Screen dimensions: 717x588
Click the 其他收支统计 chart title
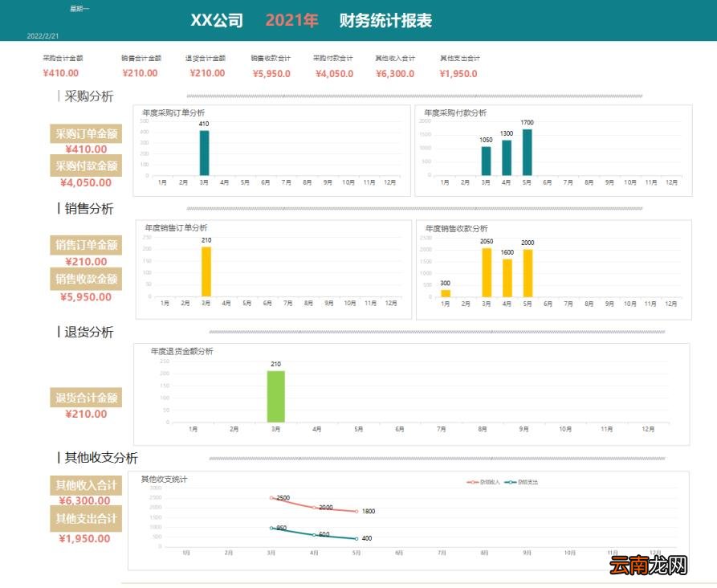point(164,479)
